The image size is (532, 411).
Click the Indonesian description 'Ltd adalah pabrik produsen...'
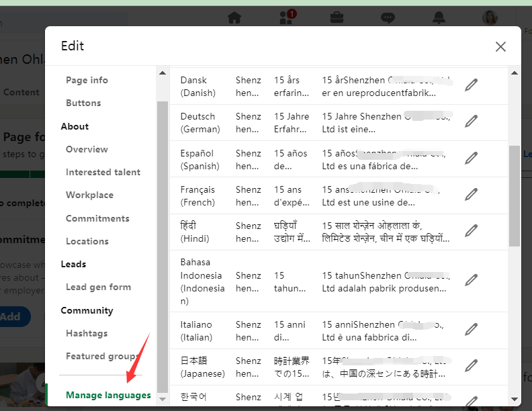384,289
